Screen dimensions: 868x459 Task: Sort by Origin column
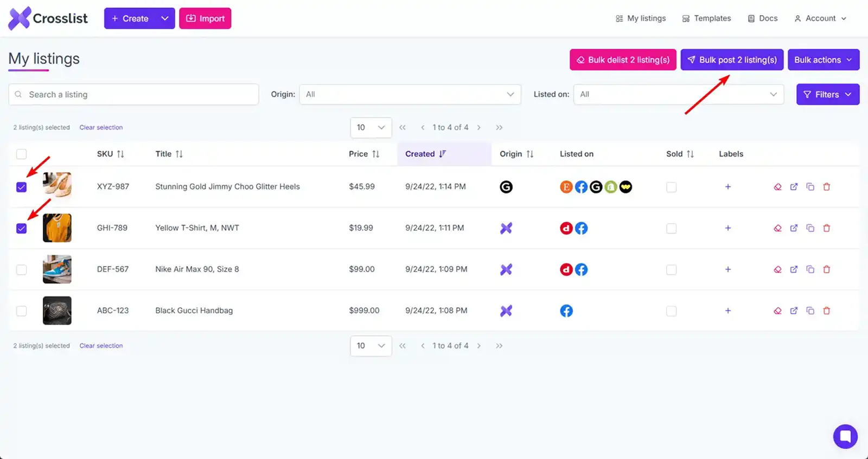(x=516, y=154)
